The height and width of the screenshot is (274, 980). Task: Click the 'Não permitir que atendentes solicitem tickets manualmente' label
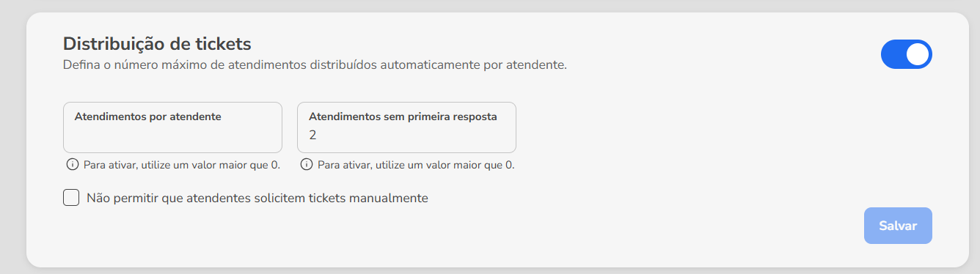tap(257, 198)
